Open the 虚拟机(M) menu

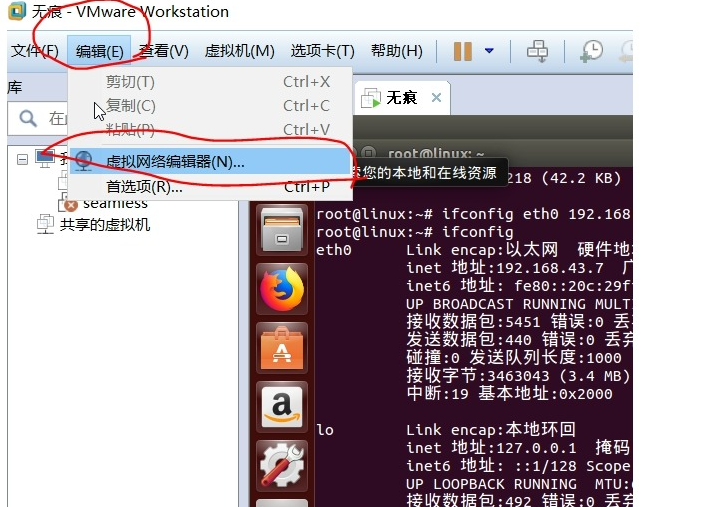click(240, 51)
